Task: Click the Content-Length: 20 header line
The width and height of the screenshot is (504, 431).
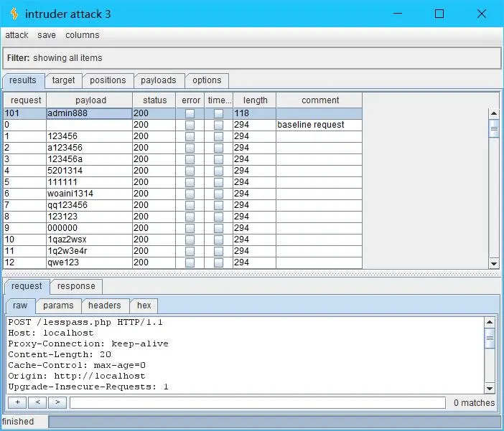Action: [x=60, y=354]
